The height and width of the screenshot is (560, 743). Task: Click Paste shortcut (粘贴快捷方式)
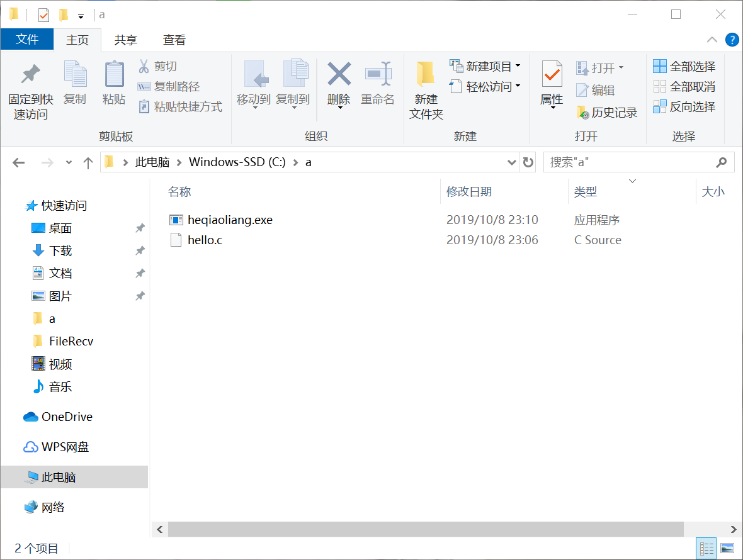coord(180,107)
